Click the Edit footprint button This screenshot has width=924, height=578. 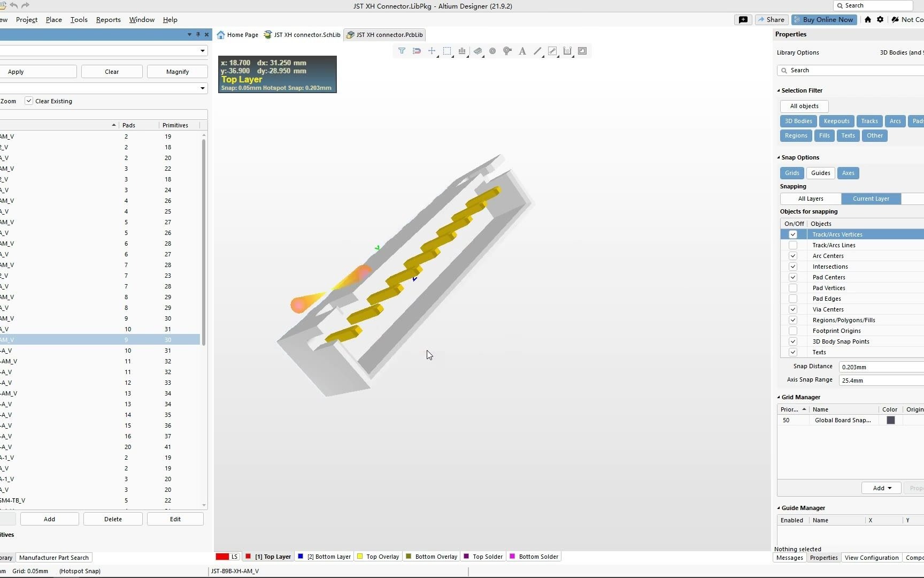coord(175,519)
